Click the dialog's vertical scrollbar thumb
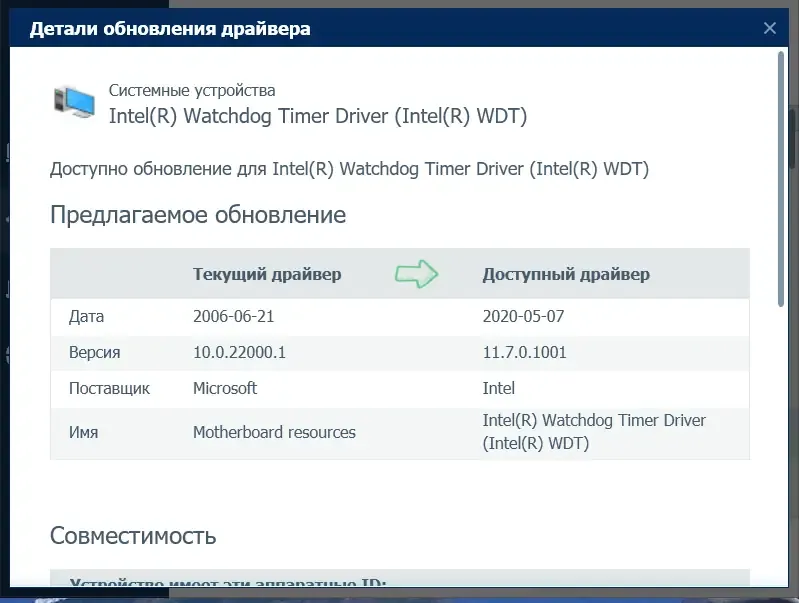 click(x=781, y=178)
